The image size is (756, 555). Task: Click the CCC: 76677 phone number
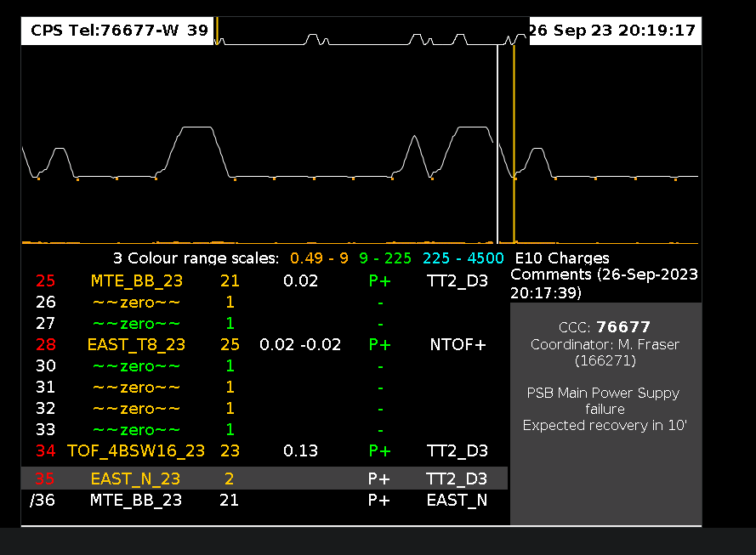(606, 327)
